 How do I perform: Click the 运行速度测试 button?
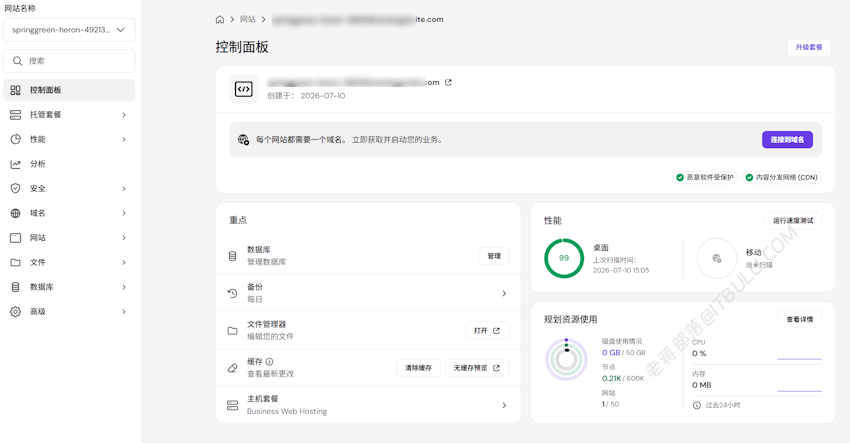coord(793,221)
